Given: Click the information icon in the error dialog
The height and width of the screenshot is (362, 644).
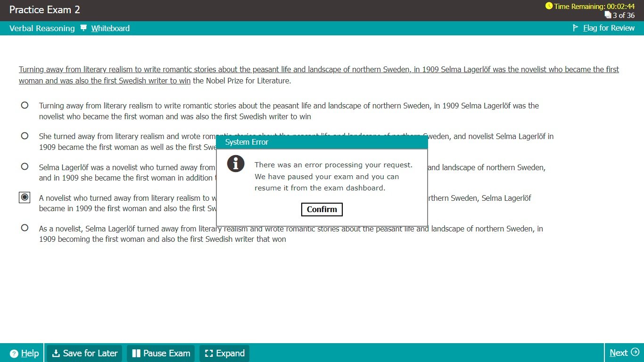Looking at the screenshot, I should pos(235,164).
